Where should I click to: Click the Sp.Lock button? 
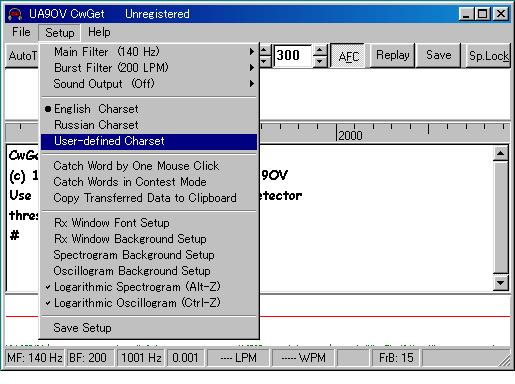(x=488, y=56)
